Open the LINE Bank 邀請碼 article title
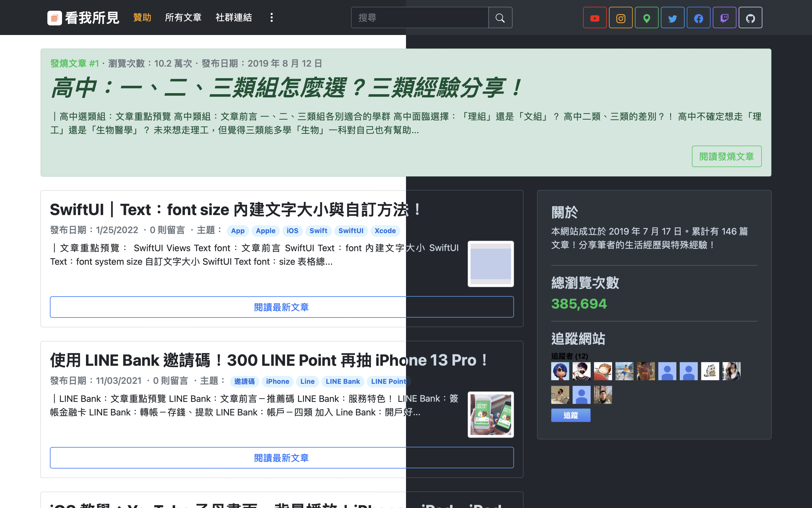This screenshot has width=812, height=508. [x=269, y=360]
